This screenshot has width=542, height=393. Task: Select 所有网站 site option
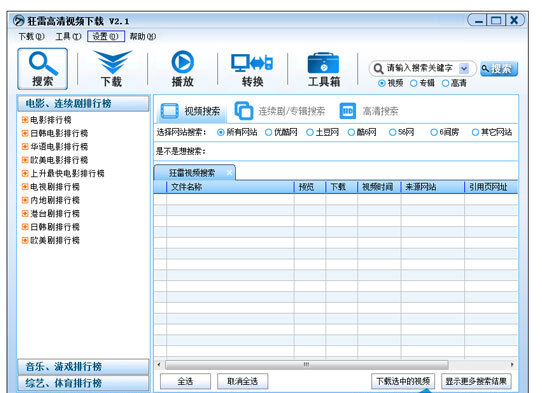[221, 132]
